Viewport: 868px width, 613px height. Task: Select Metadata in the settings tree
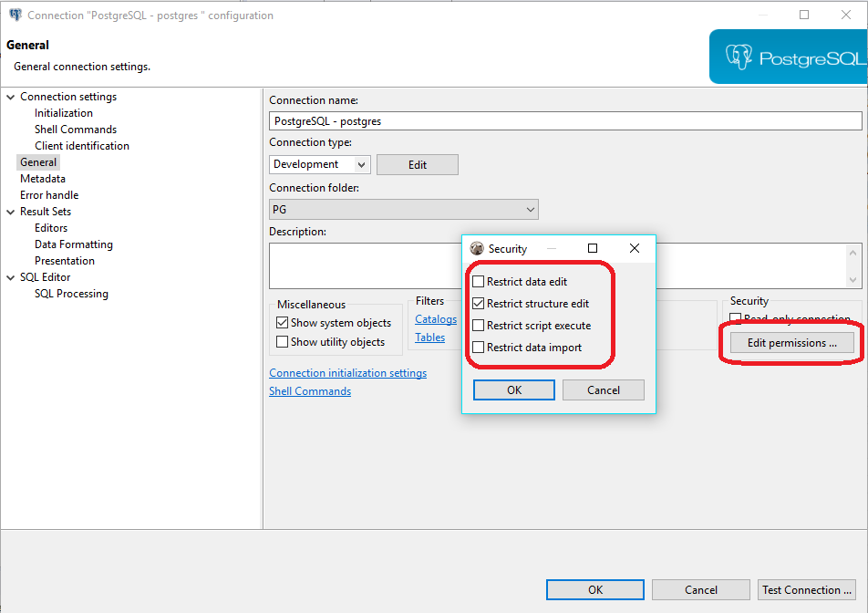[x=43, y=179]
